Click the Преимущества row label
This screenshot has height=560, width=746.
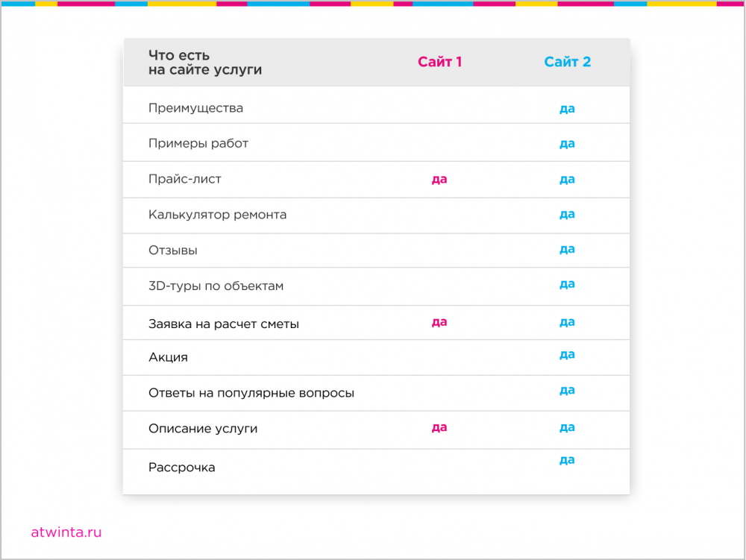point(195,108)
